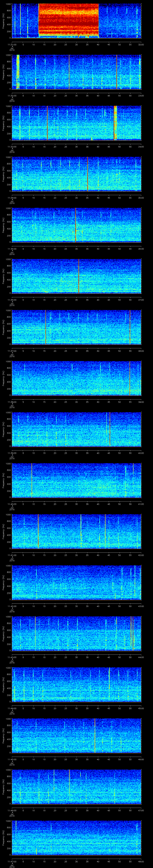Mark the red line at 55 s in 11:37 panel
The width and height of the screenshot is (153, 868).
pos(130,327)
